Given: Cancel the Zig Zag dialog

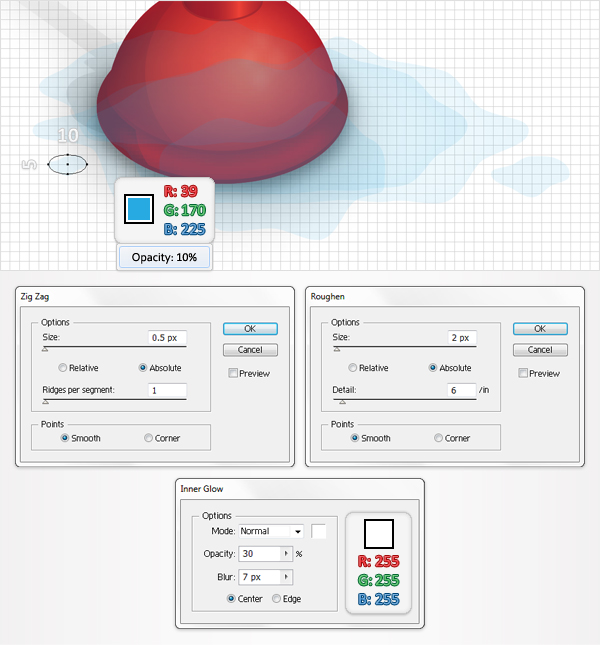Looking at the screenshot, I should click(250, 350).
